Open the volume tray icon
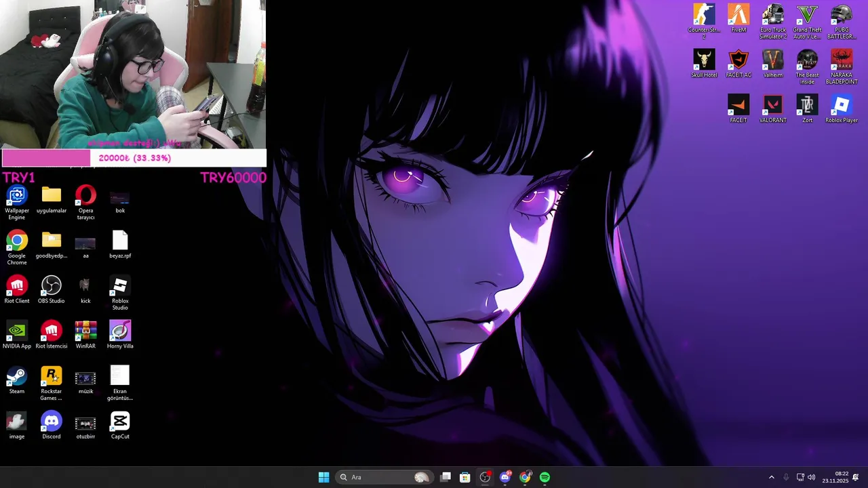Image resolution: width=868 pixels, height=488 pixels. tap(812, 477)
